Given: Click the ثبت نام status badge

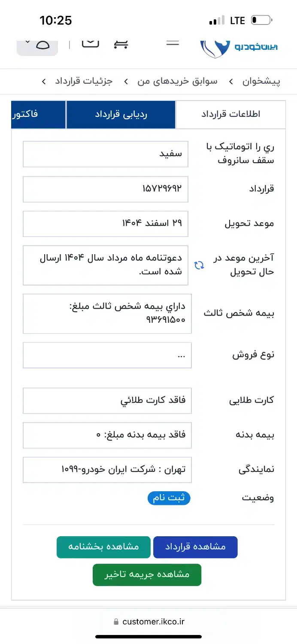Looking at the screenshot, I should click(169, 498).
